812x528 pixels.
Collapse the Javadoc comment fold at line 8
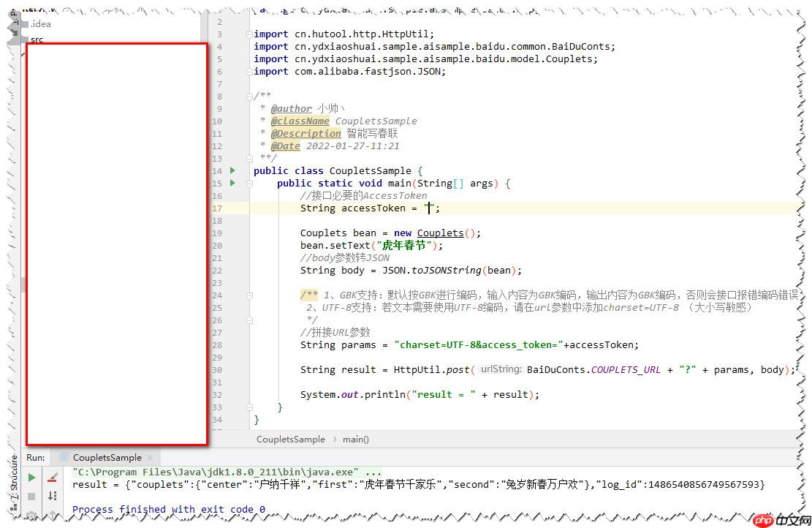pyautogui.click(x=249, y=97)
